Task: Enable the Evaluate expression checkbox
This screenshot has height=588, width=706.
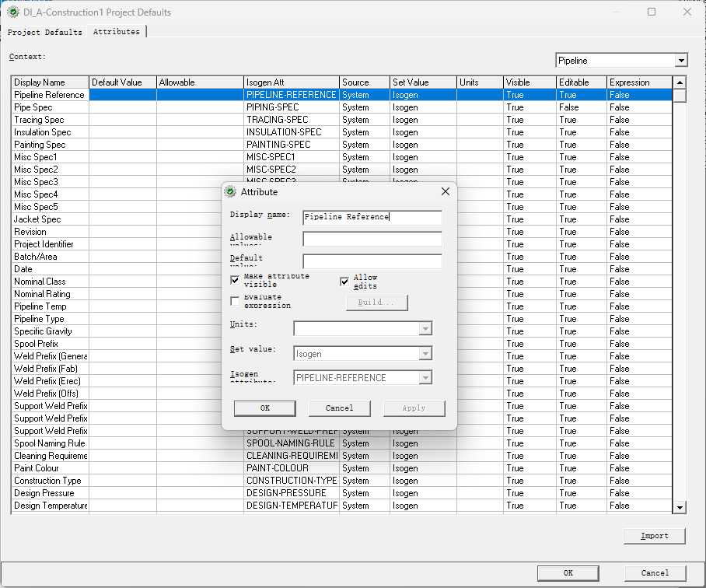Action: 235,301
